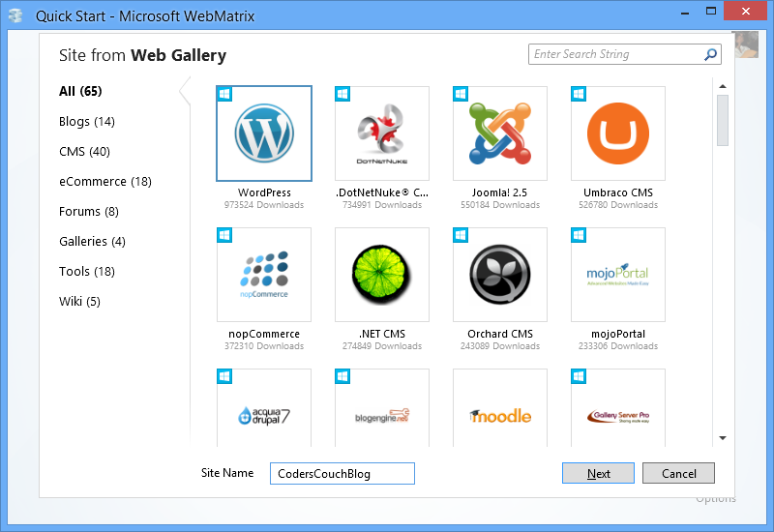774x532 pixels.
Task: Cancel the Web Gallery dialog
Action: (679, 473)
